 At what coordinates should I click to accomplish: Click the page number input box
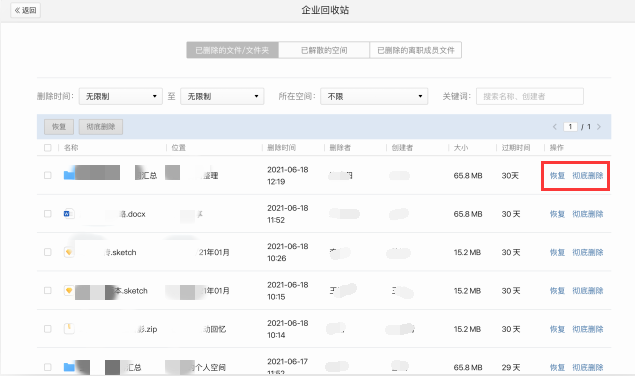(570, 127)
